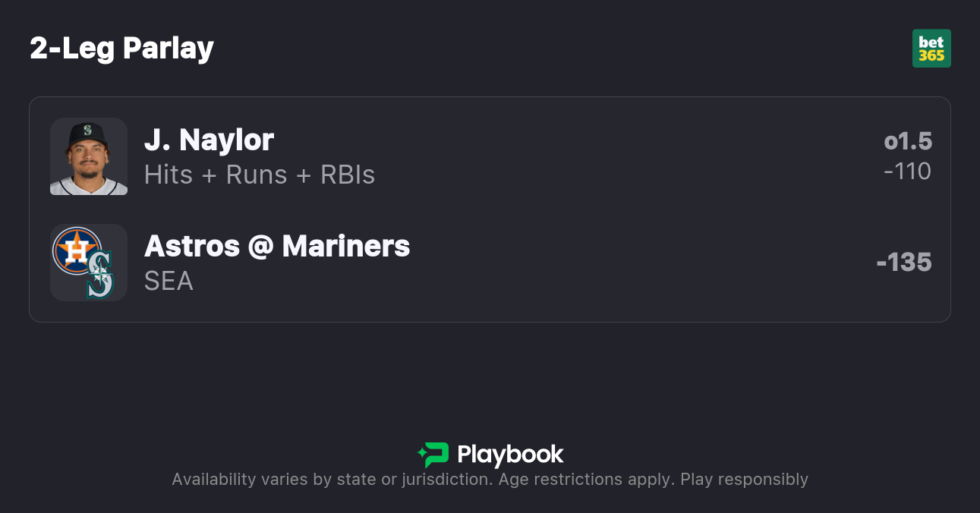The height and width of the screenshot is (513, 980).
Task: Click the Hits + Runs + RBIs label
Action: click(260, 175)
